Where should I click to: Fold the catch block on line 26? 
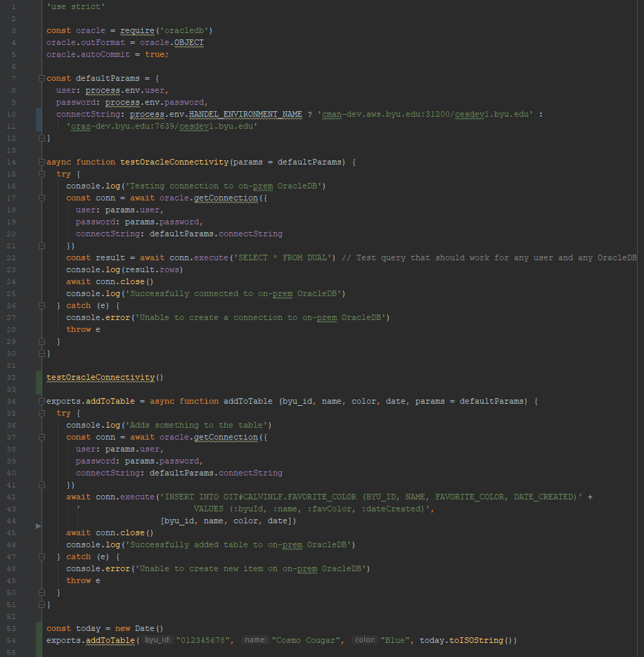click(41, 305)
